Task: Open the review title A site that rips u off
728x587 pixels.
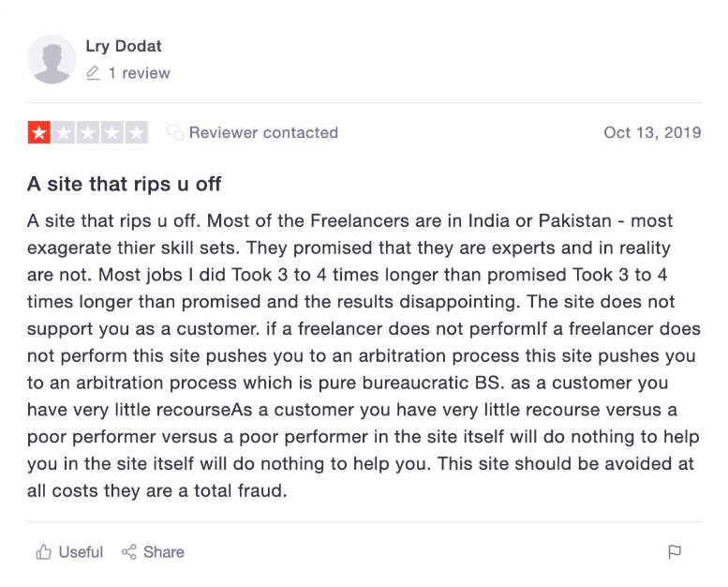Action: pyautogui.click(x=124, y=184)
